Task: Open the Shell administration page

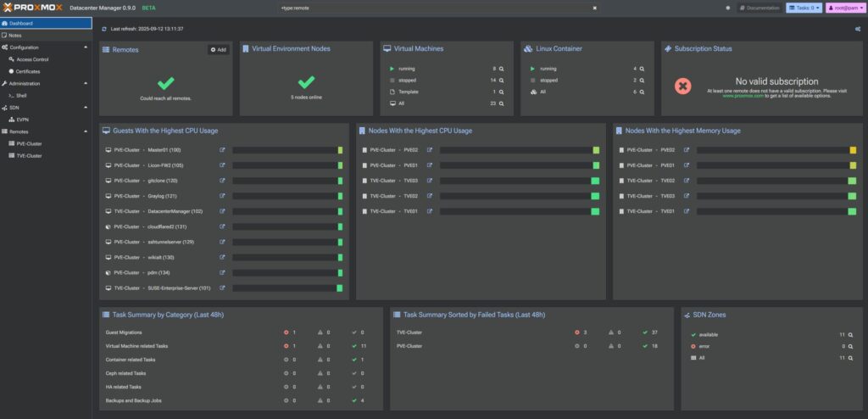Action: (46, 95)
